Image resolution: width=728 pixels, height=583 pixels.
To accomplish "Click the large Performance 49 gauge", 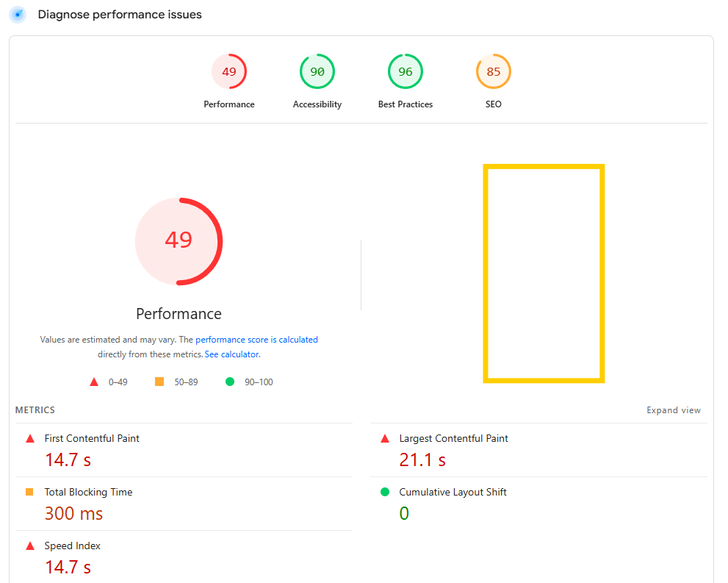I will tap(179, 242).
